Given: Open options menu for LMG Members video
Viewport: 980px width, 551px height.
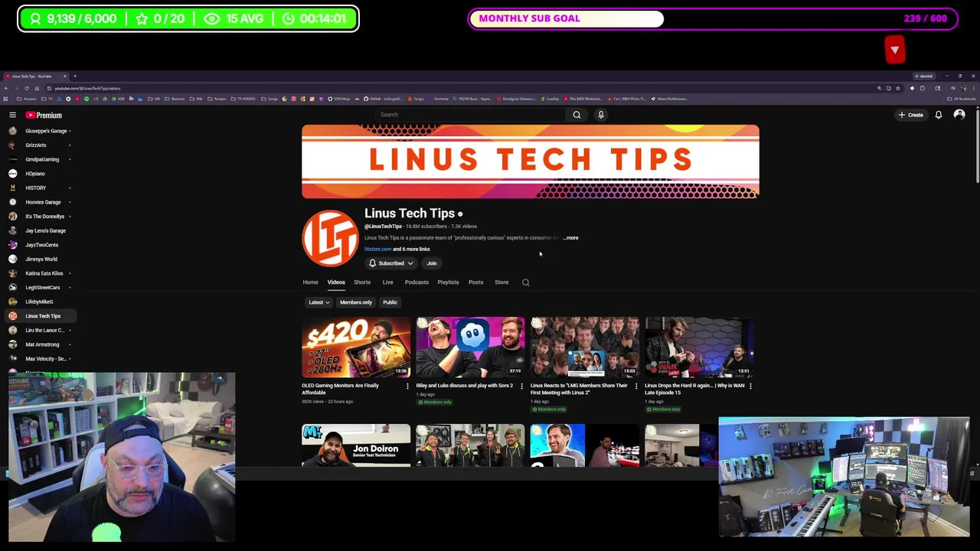Looking at the screenshot, I should (635, 386).
